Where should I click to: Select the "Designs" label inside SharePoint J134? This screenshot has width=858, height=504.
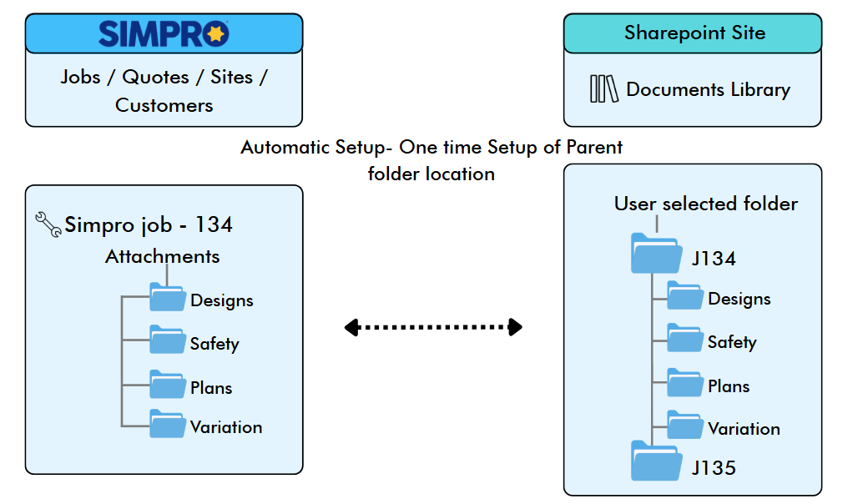click(739, 299)
